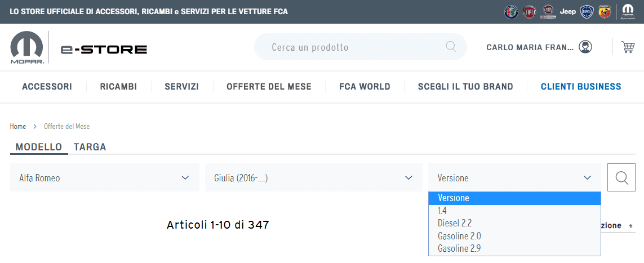This screenshot has width=644, height=263.
Task: Click the magnifier in the product search box
Action: (x=451, y=46)
